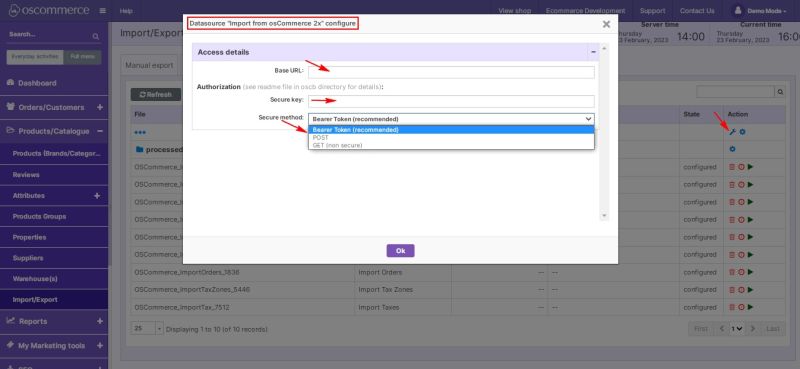Expand Orders/Customers with the plus sign
This screenshot has height=369, width=800.
99,107
